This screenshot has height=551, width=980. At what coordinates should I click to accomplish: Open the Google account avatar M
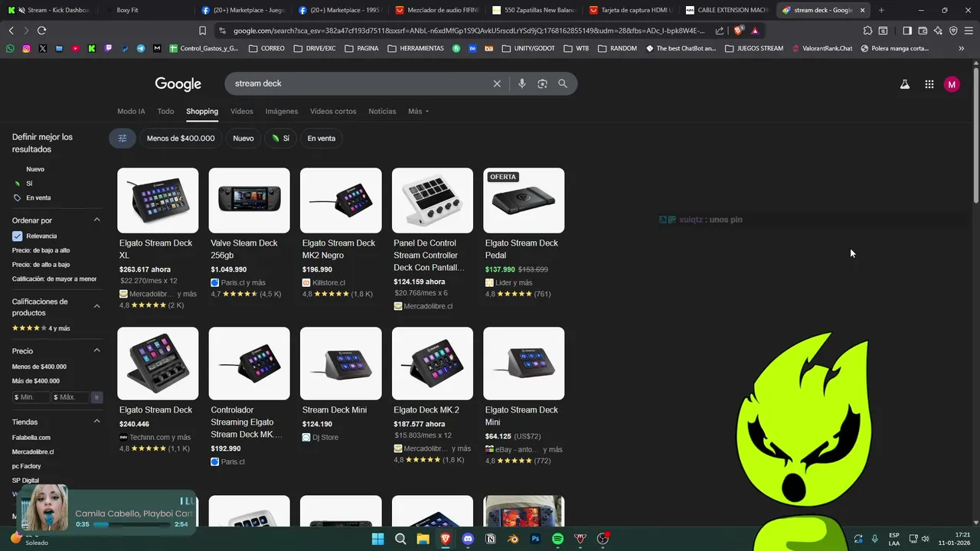[x=952, y=84]
